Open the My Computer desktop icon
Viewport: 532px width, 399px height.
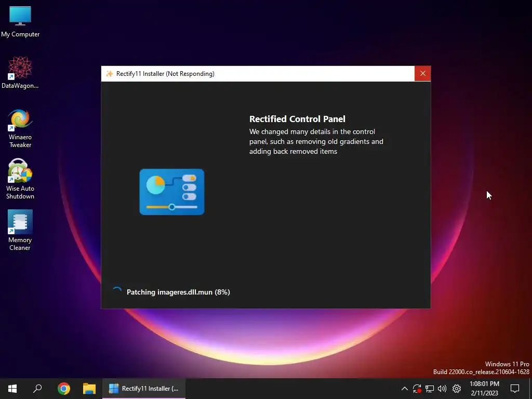20,21
